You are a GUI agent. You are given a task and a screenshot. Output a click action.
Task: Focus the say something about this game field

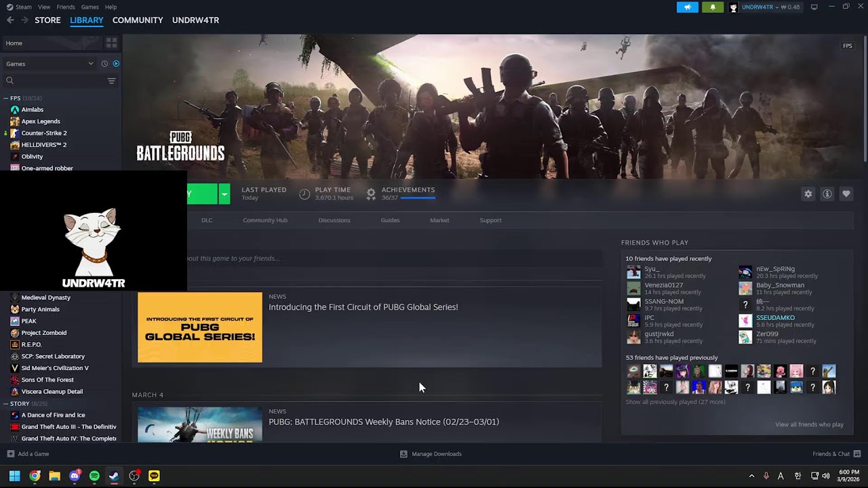point(367,258)
